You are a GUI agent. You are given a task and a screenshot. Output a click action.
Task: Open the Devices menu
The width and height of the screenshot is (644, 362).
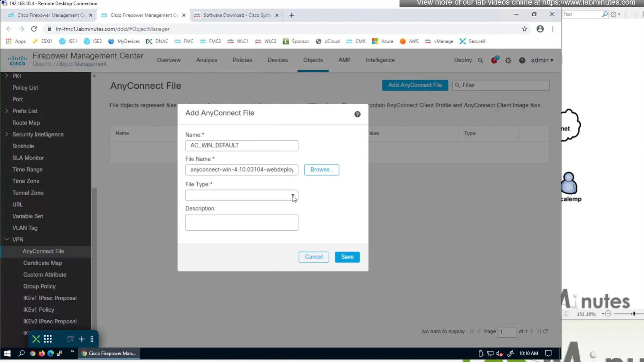click(x=277, y=60)
